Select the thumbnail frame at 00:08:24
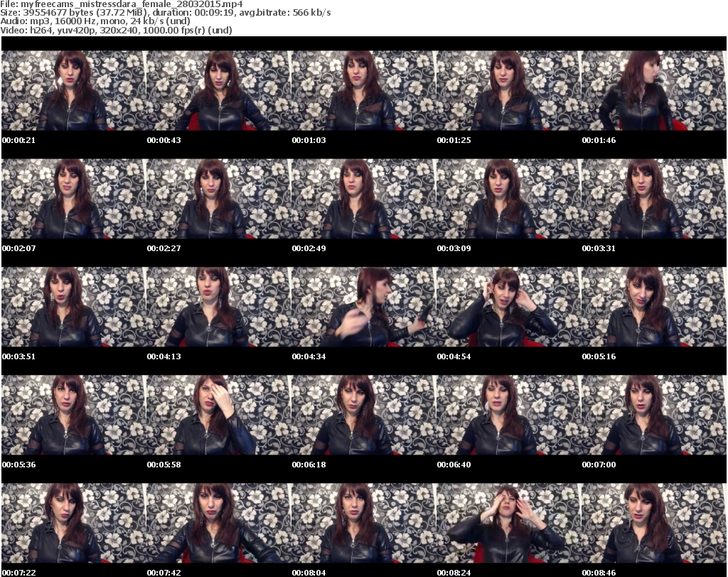 tap(509, 524)
